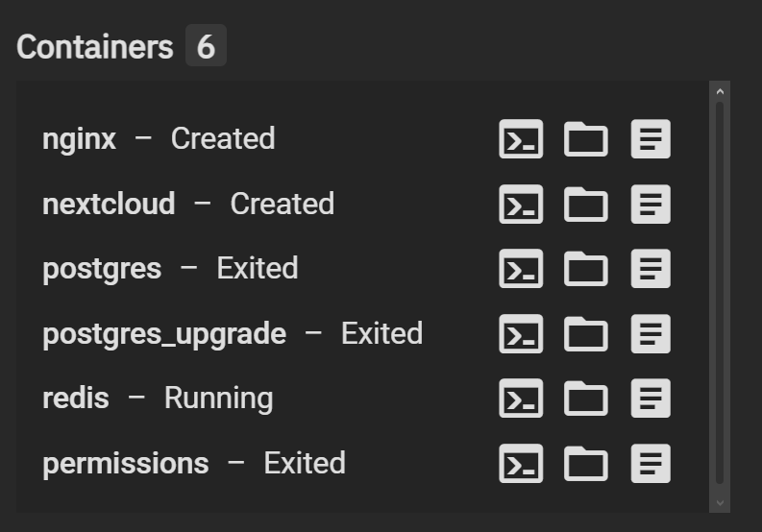762x532 pixels.
Task: Click the containers count badge showing 6
Action: 206,45
